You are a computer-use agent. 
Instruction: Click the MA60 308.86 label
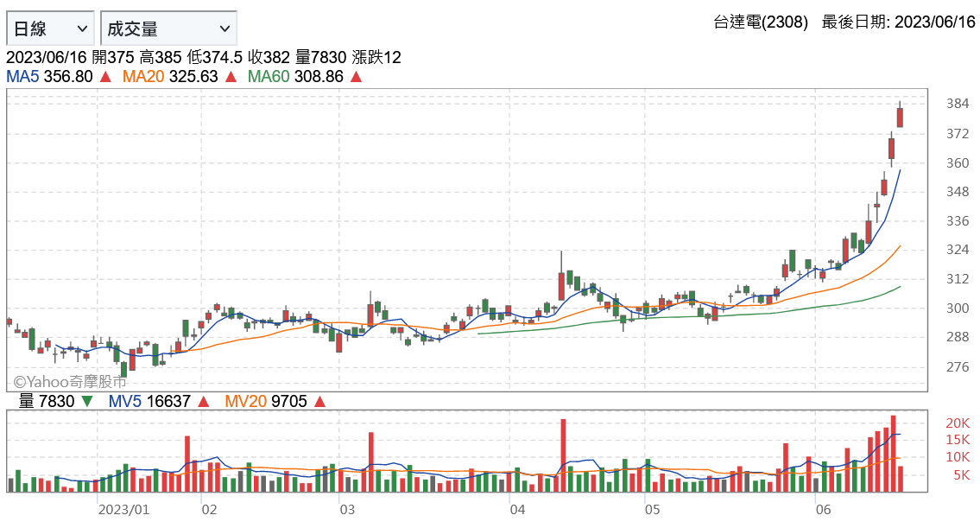point(295,77)
